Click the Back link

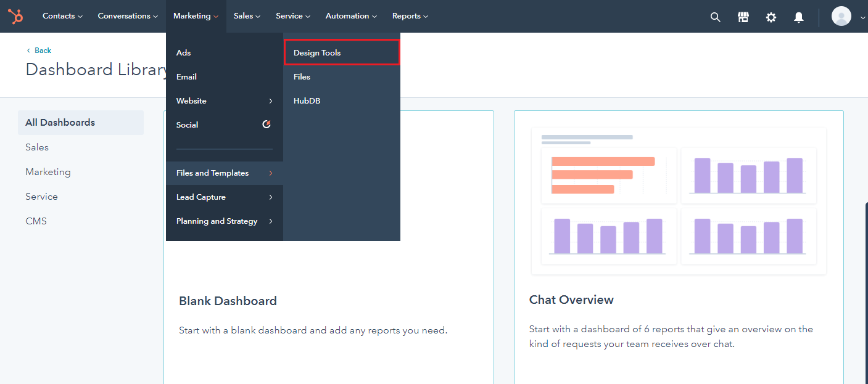pyautogui.click(x=41, y=50)
